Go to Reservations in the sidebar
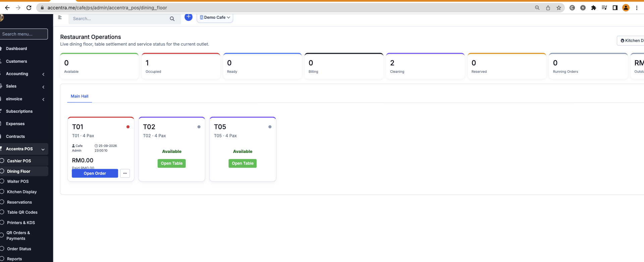This screenshot has height=262, width=644. (x=19, y=202)
